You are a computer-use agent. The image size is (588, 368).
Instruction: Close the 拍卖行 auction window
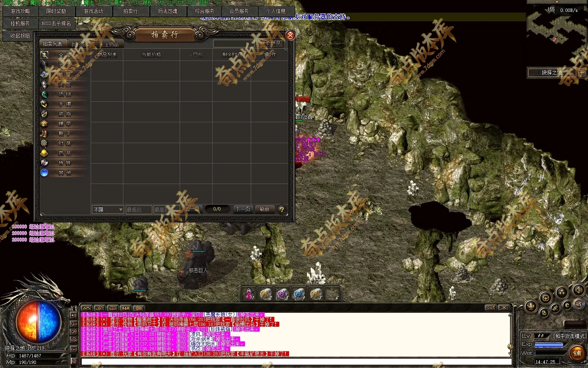290,35
